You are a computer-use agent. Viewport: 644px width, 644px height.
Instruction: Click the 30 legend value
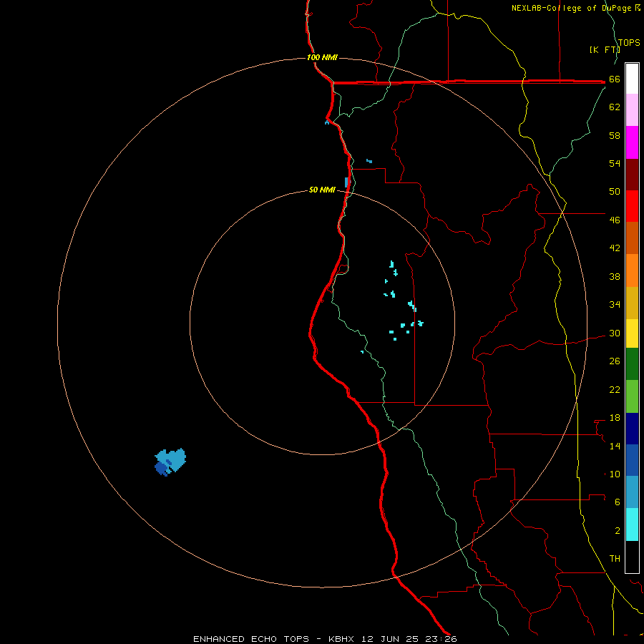pyautogui.click(x=615, y=333)
